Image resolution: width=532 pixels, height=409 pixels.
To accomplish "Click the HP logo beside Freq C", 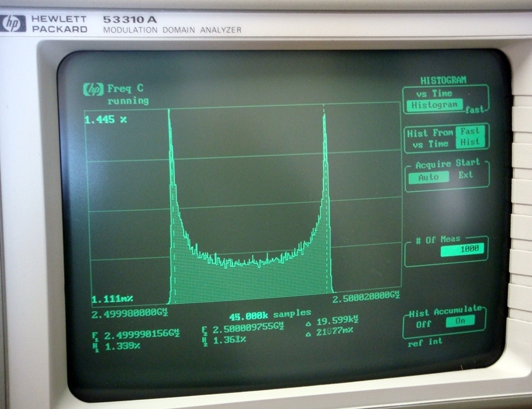I will [x=93, y=89].
